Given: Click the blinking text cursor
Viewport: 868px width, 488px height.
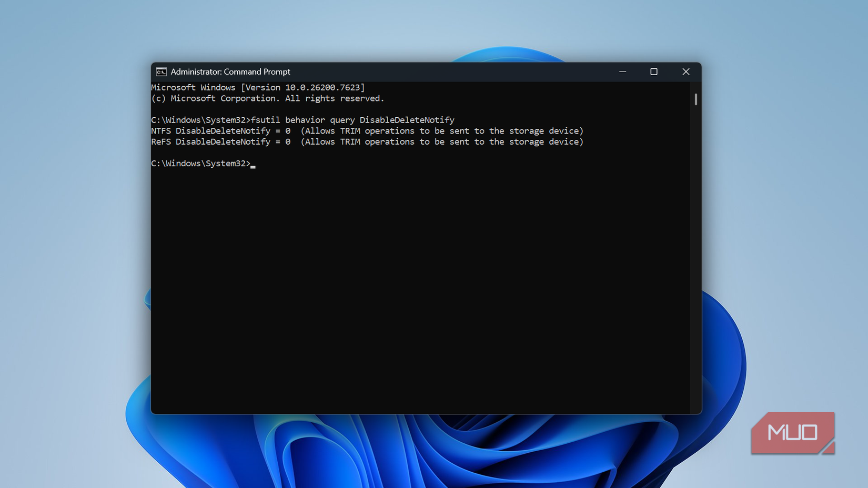Looking at the screenshot, I should tap(254, 165).
